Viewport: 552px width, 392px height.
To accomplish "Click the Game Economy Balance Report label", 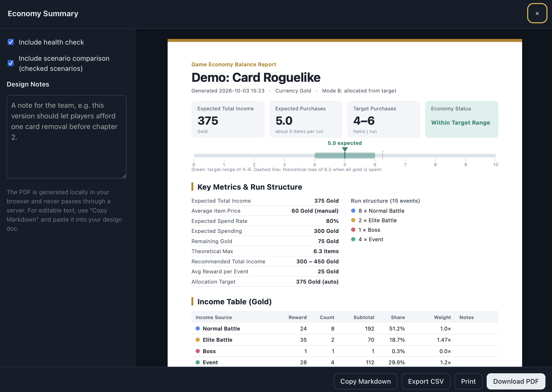I will (x=234, y=64).
